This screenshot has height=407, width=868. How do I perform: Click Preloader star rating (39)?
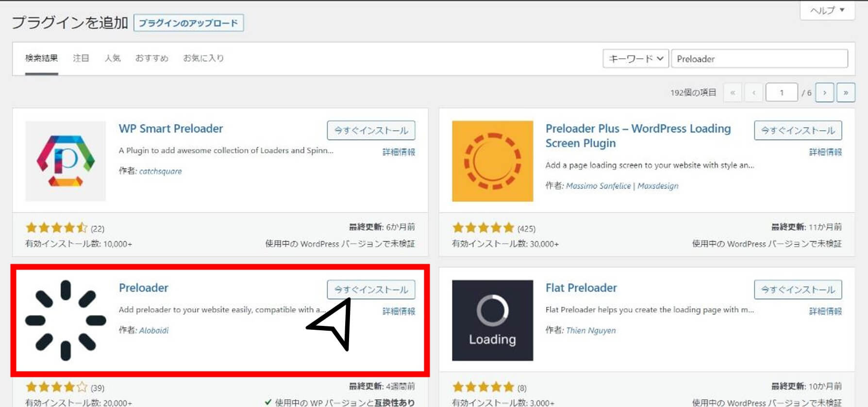[65, 387]
